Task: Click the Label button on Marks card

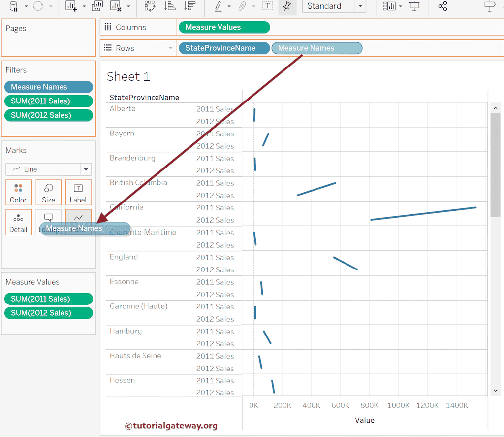Action: [78, 193]
